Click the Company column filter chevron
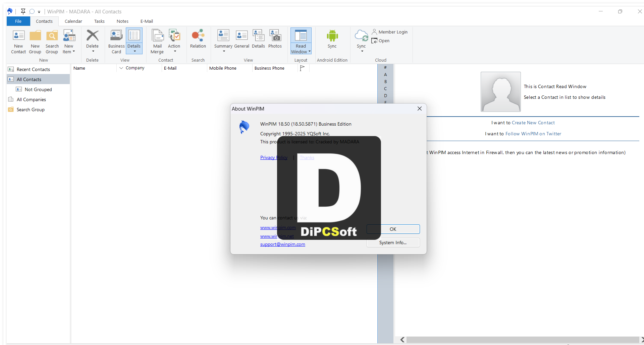This screenshot has height=345, width=644. tap(121, 68)
